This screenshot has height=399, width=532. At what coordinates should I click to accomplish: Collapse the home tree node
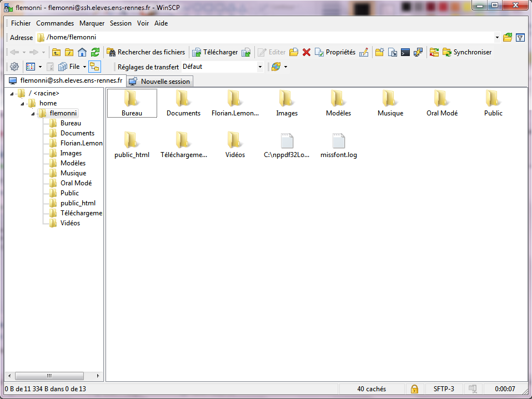(22, 104)
